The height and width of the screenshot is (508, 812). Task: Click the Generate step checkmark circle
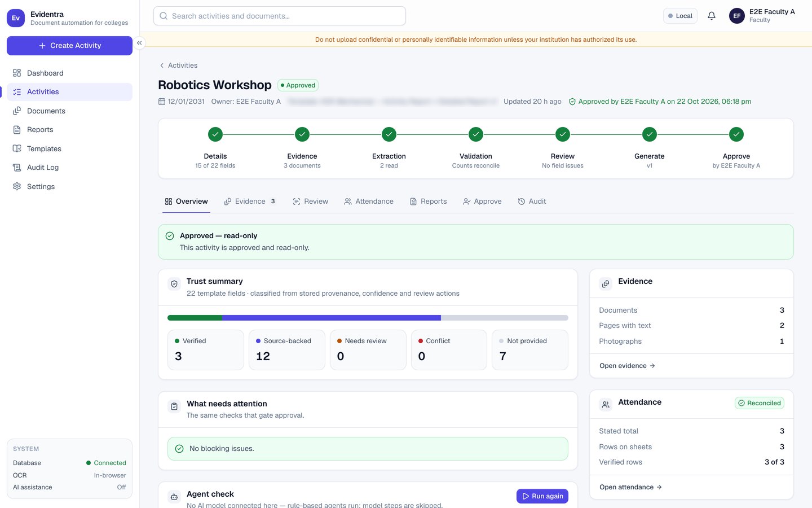click(650, 134)
